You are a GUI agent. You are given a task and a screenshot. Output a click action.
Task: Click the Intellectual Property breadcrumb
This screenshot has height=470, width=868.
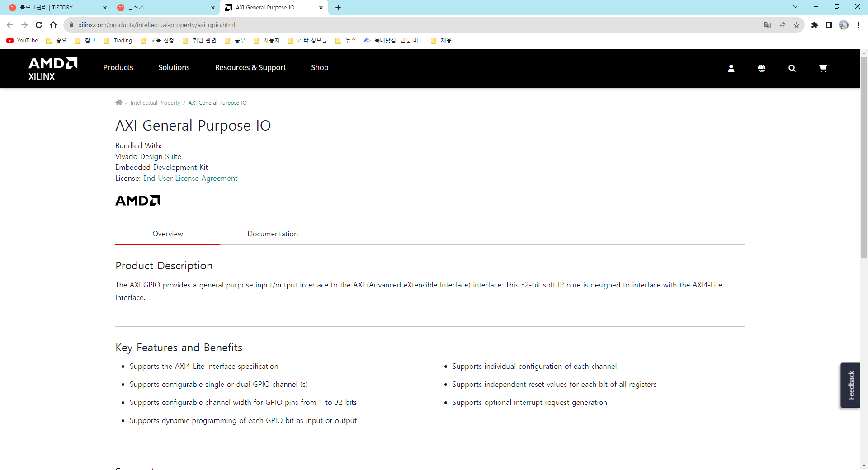pyautogui.click(x=156, y=103)
